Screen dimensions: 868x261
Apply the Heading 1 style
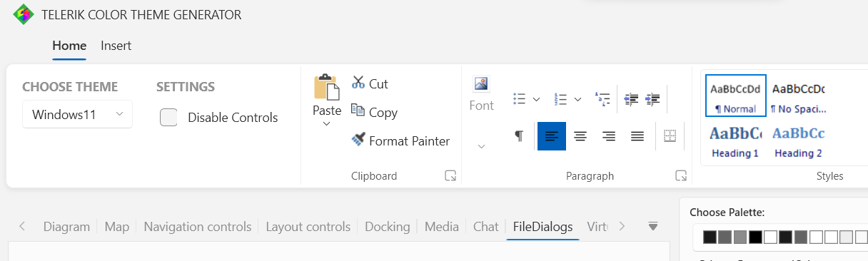pyautogui.click(x=735, y=142)
